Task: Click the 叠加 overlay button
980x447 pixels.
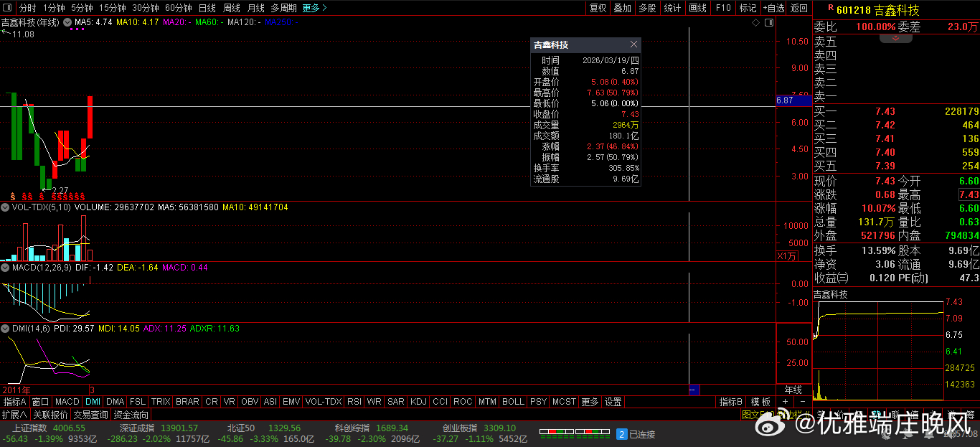Action: (623, 8)
